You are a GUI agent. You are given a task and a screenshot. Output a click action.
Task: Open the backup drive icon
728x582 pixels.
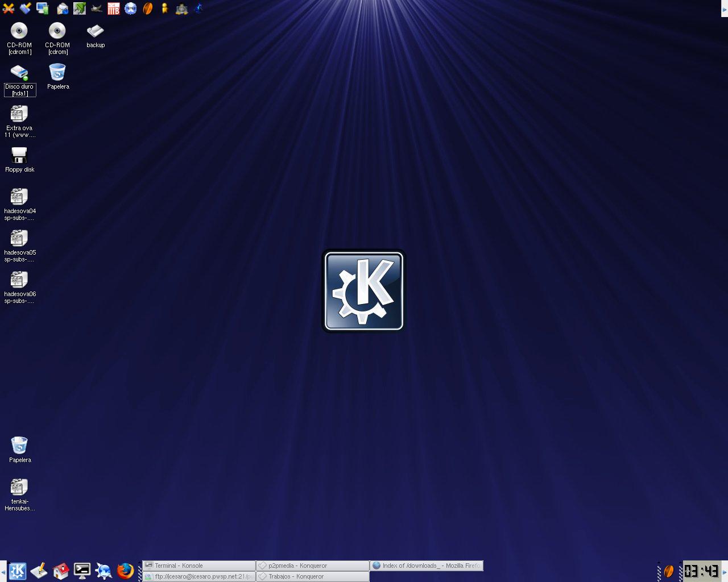click(96, 35)
